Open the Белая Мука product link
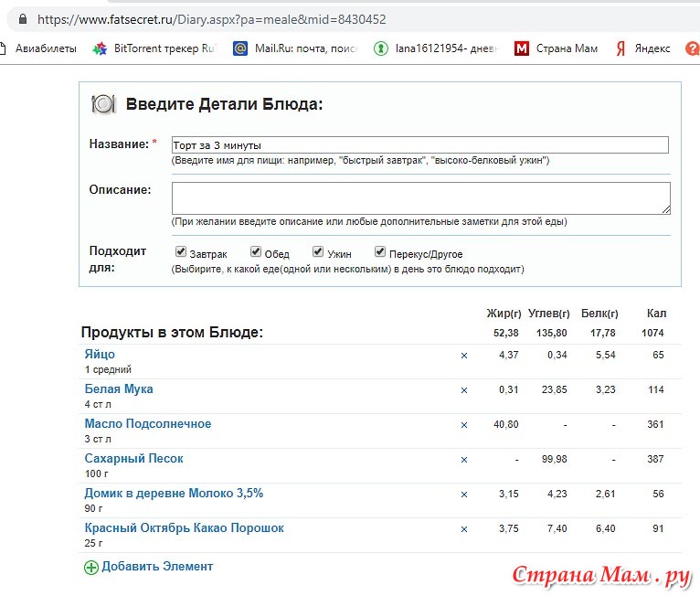Screen dimensions: 700x596 [x=119, y=388]
